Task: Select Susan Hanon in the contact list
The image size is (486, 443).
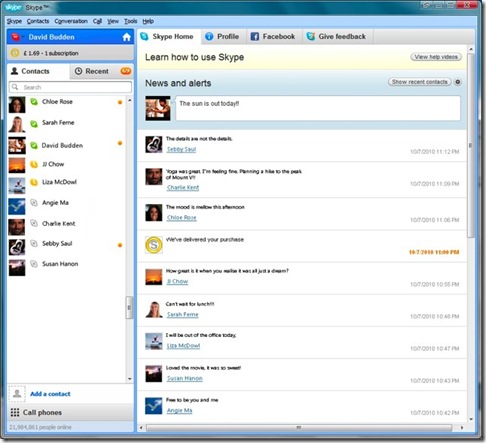Action: (x=67, y=268)
